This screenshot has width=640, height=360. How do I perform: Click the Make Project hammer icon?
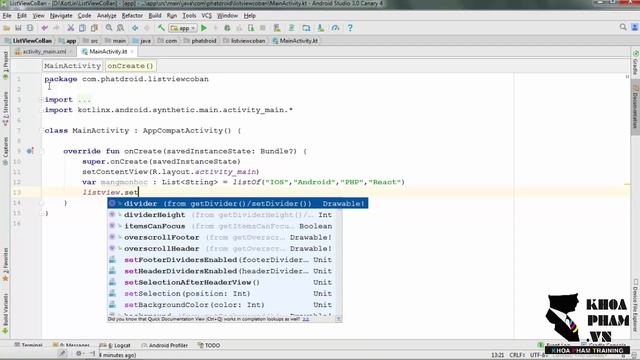click(162, 28)
